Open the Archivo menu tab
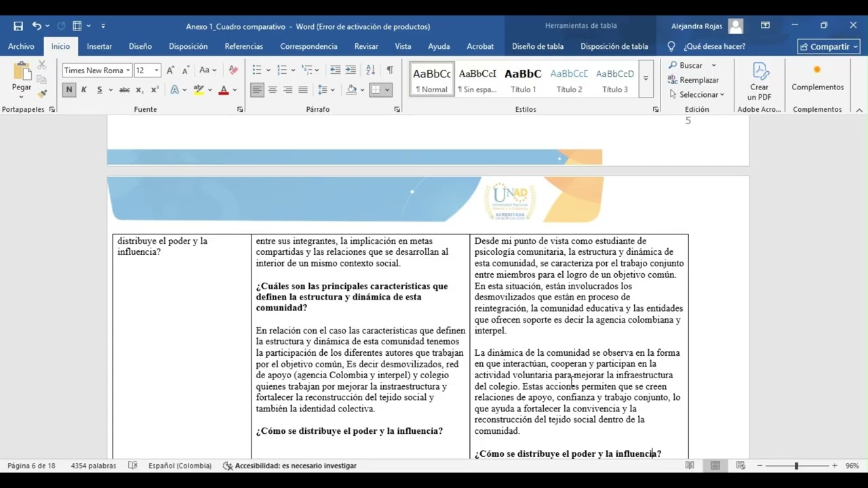This screenshot has height=488, width=868. coord(21,46)
